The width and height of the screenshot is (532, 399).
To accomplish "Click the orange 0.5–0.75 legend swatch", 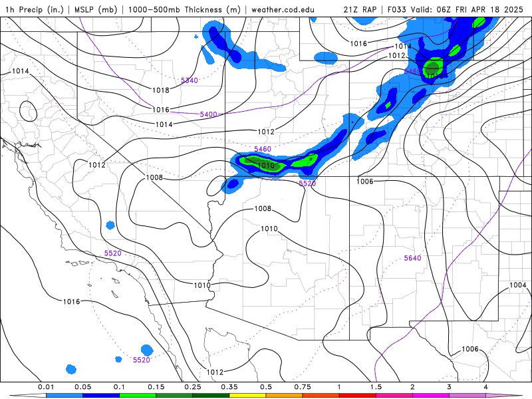I will 285,396.
